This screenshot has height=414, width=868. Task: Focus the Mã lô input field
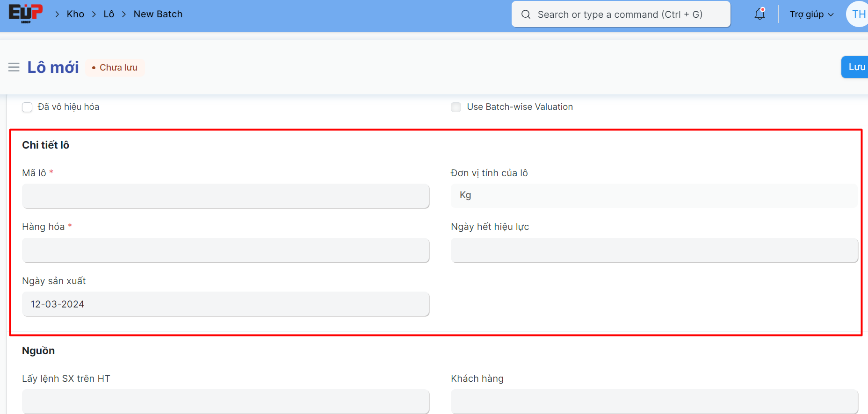tap(225, 196)
